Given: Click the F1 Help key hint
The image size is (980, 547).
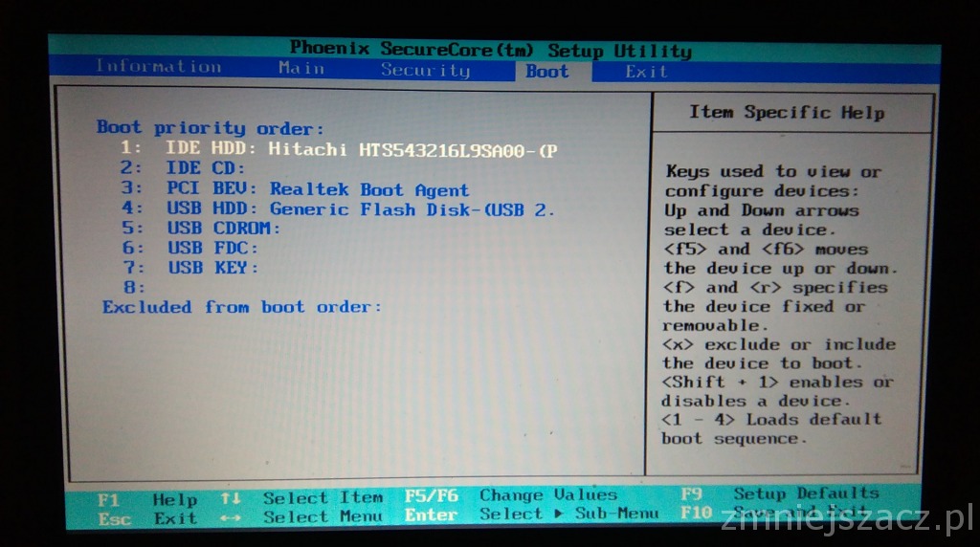Looking at the screenshot, I should pyautogui.click(x=147, y=500).
